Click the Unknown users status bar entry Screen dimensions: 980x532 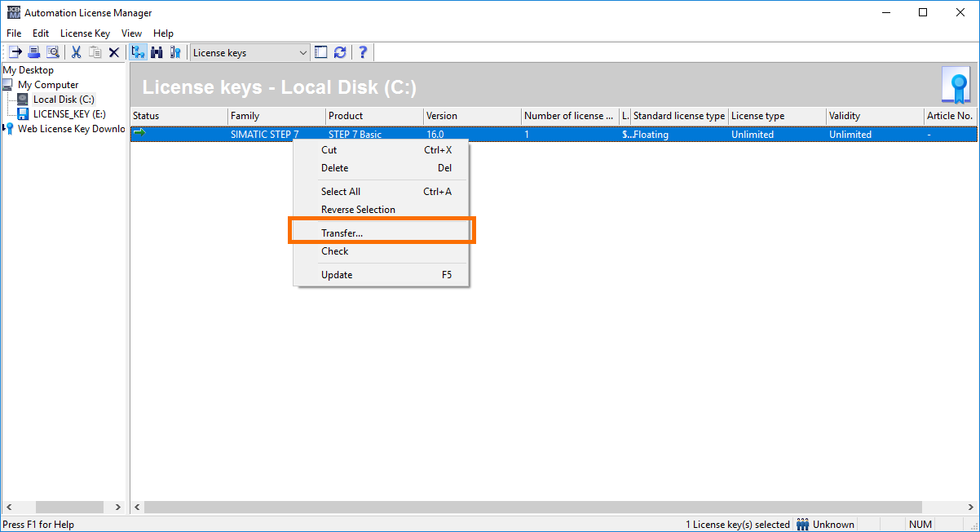click(x=826, y=525)
